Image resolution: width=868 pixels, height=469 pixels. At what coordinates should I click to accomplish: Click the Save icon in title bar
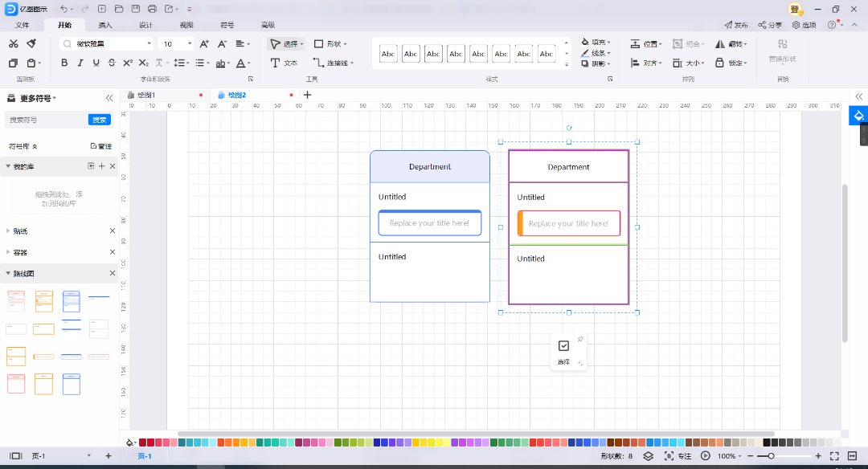[x=135, y=9]
